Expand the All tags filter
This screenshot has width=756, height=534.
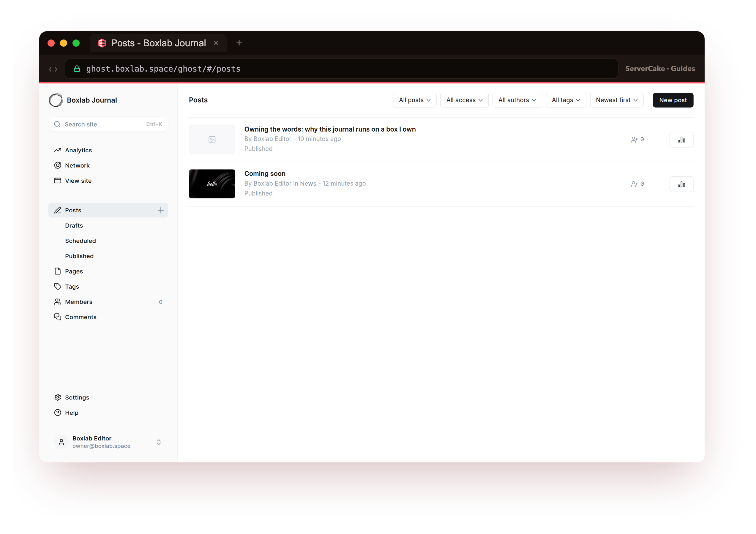point(566,100)
